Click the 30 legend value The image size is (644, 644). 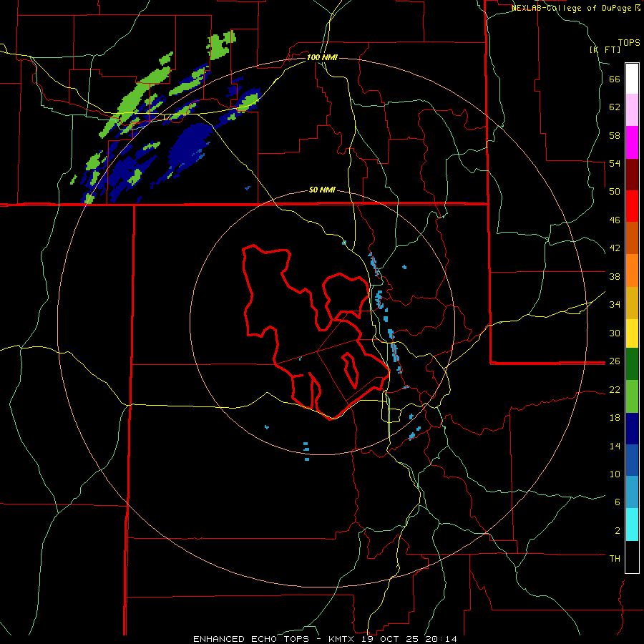point(615,333)
